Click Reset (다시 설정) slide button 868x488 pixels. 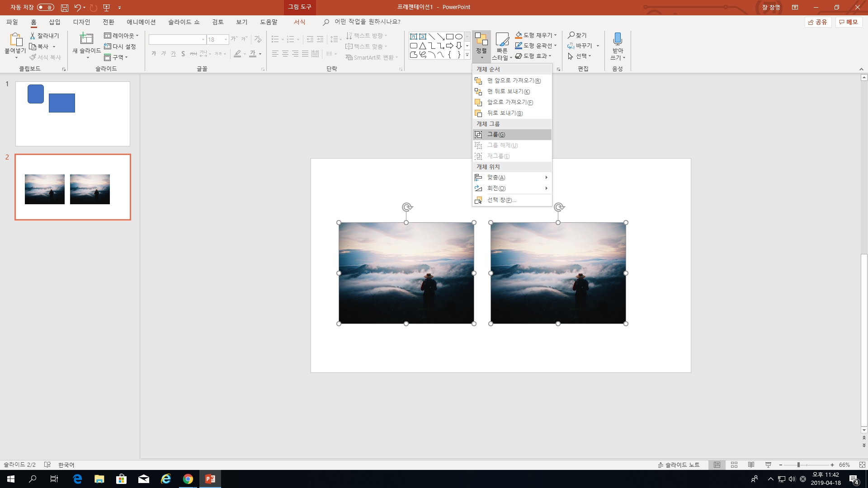tap(120, 47)
